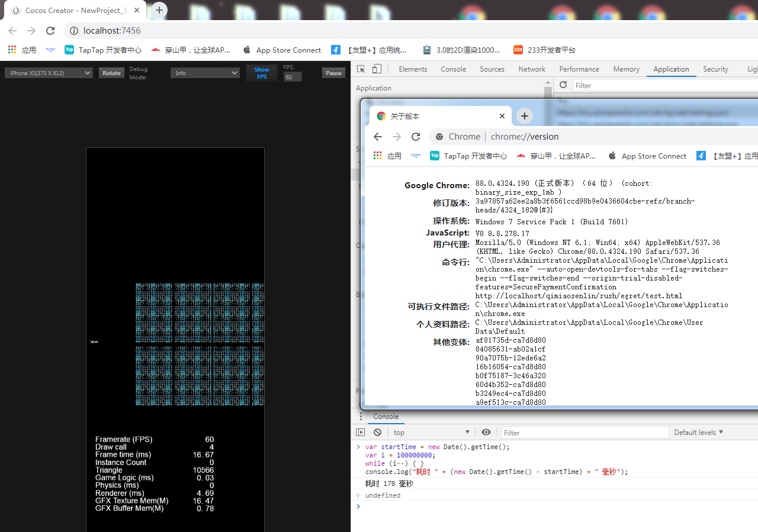Switch to the Network tab
Viewport: 758px width, 532px height.
[532, 69]
